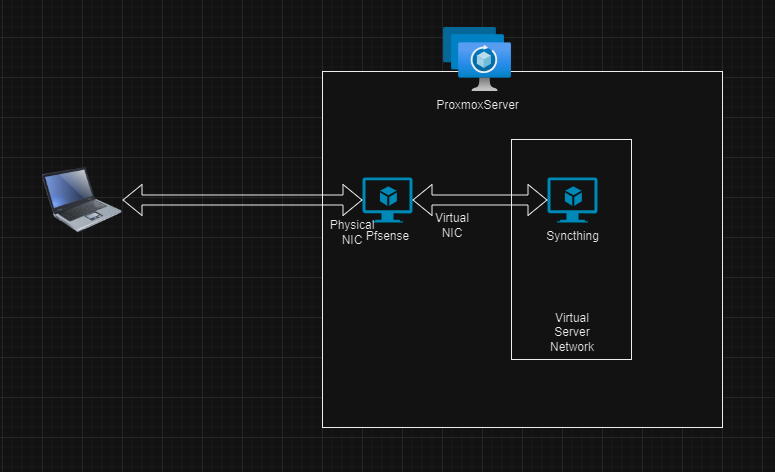
Task: Click the Physical NIC label
Action: click(352, 232)
